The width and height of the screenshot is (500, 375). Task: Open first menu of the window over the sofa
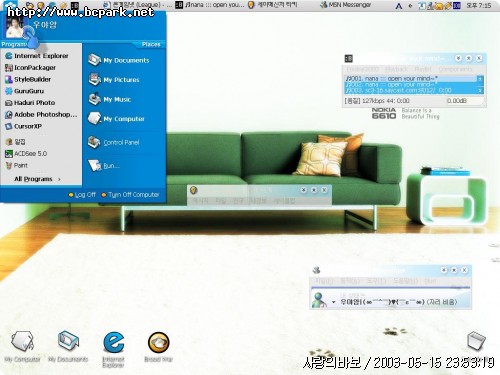pos(200,201)
